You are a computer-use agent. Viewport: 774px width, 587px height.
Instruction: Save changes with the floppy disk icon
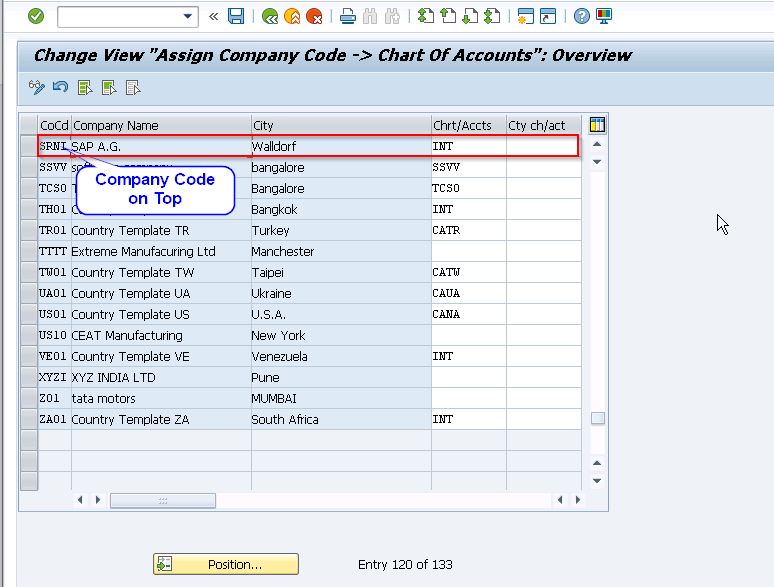[x=236, y=16]
